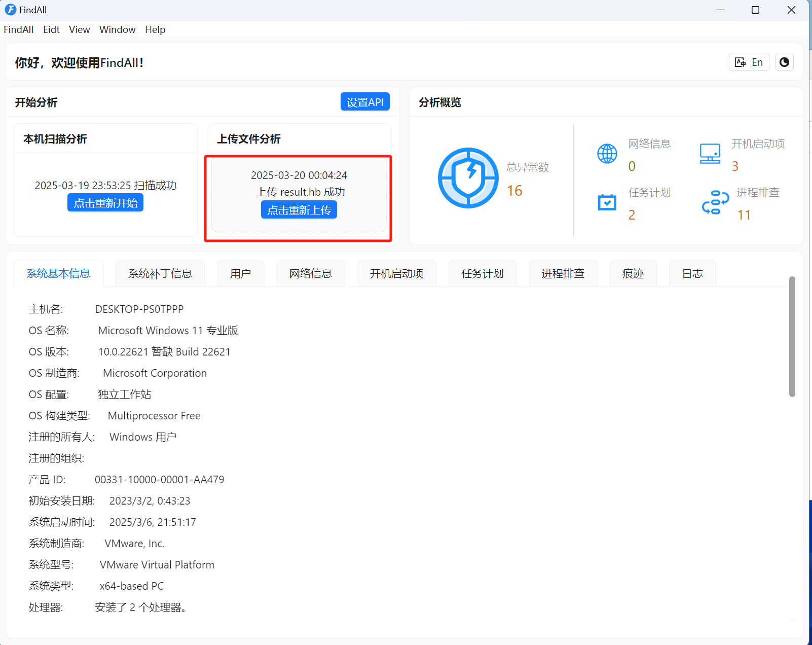The image size is (812, 645).
Task: Click boot time 2025/3/6, 21:51:17
Action: (153, 522)
